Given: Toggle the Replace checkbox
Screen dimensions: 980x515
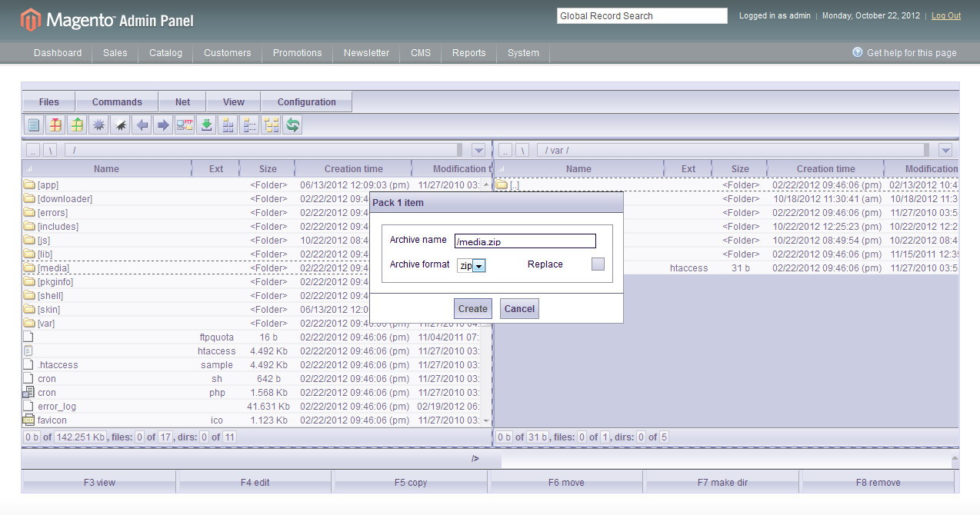Looking at the screenshot, I should (598, 264).
